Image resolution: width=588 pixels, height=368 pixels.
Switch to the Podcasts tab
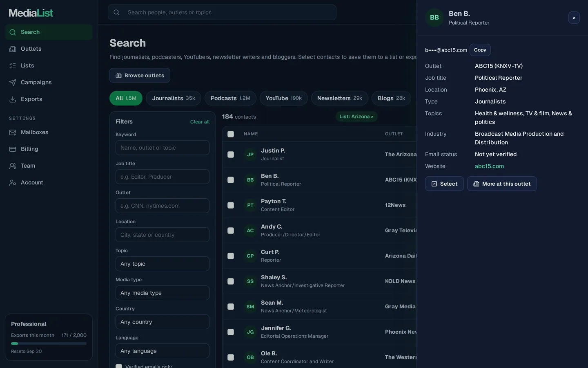[230, 98]
